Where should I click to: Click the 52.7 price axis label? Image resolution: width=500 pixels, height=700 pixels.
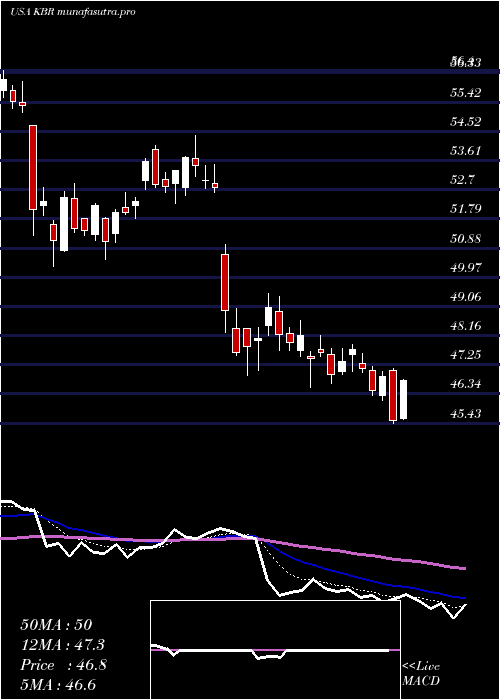[462, 180]
